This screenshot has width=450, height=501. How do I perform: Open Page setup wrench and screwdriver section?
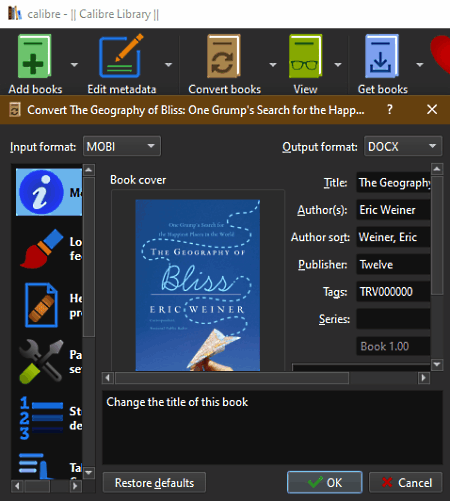(x=41, y=361)
